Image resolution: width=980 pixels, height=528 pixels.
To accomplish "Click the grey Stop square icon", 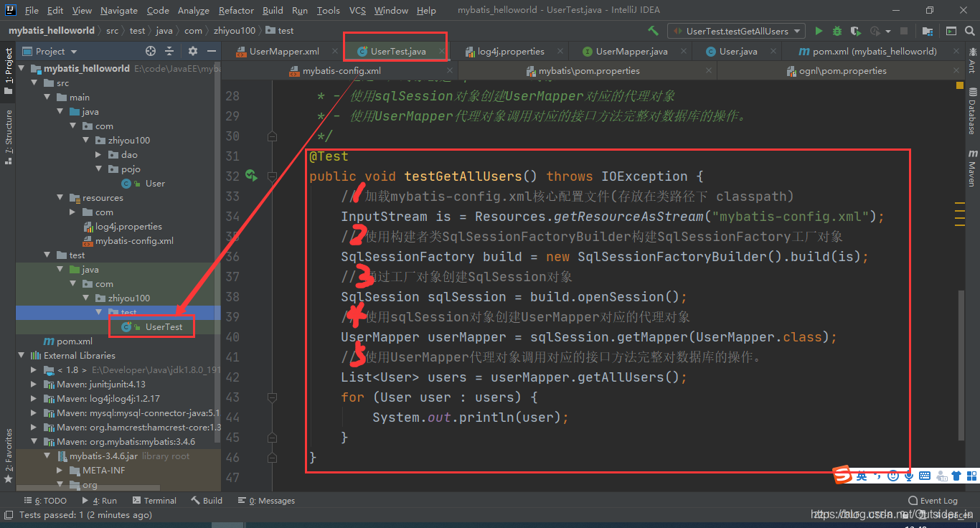I will (x=904, y=31).
